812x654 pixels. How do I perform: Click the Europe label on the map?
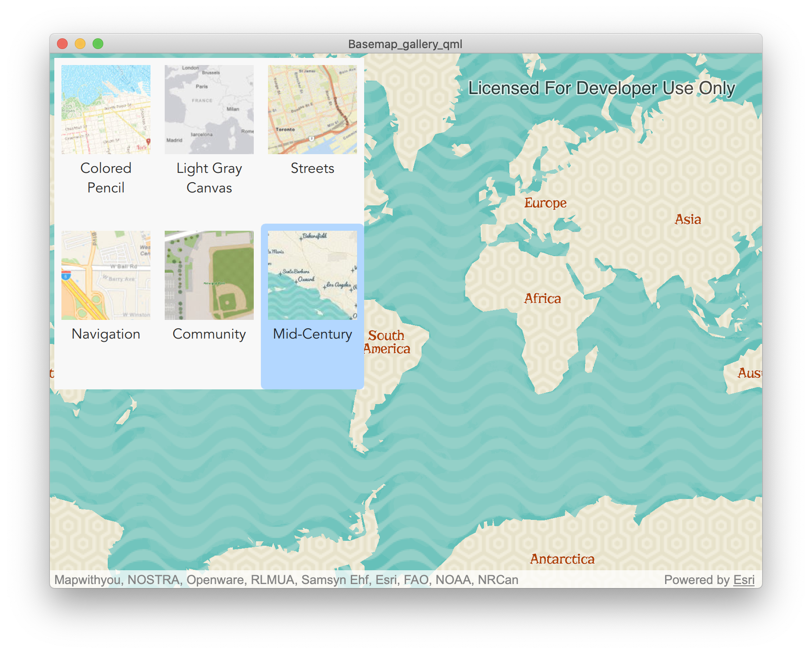[x=545, y=203]
